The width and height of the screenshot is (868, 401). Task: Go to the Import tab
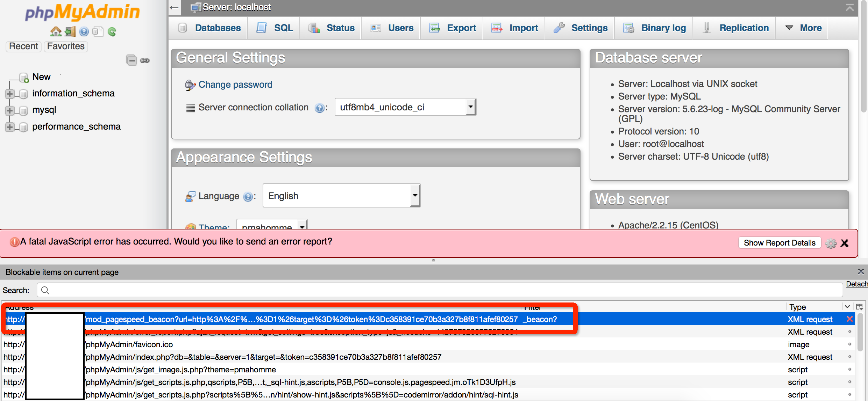coord(514,28)
